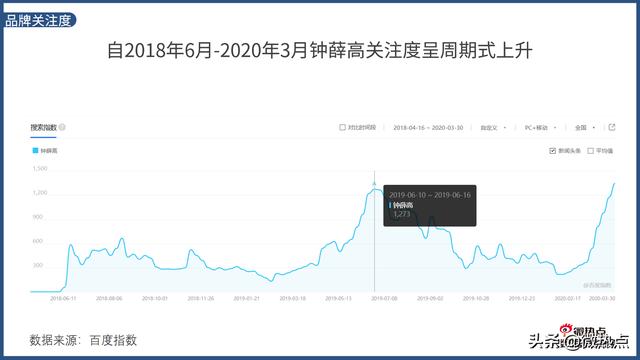Click the 2018-11-26 axis date label
This screenshot has width=640, height=360.
point(200,298)
